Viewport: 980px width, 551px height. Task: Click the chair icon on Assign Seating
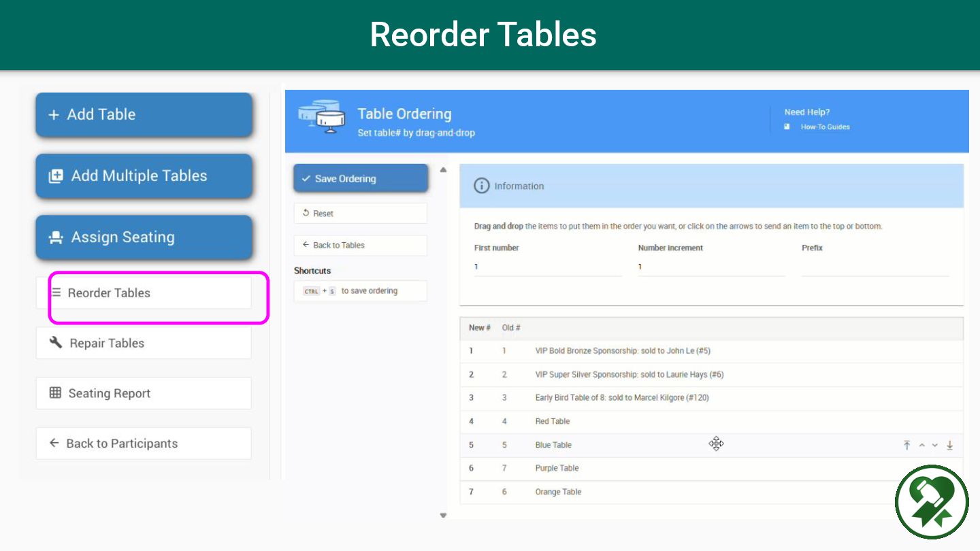click(56, 237)
